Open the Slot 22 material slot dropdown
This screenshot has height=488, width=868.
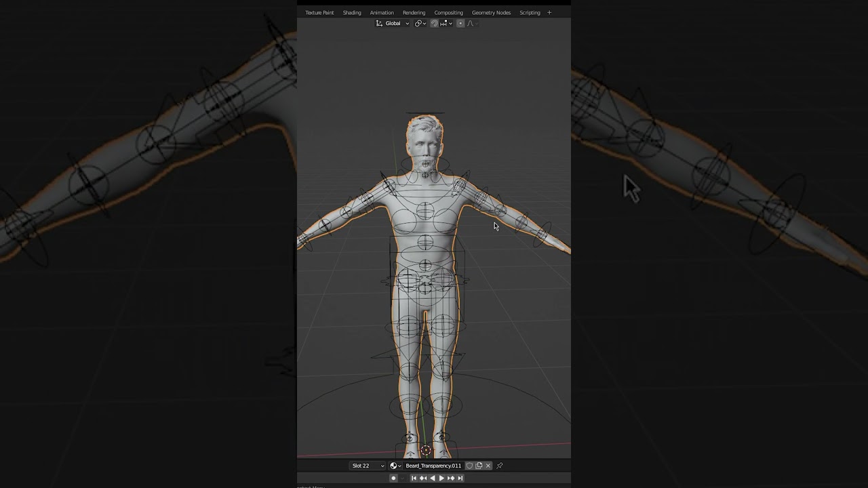367,466
